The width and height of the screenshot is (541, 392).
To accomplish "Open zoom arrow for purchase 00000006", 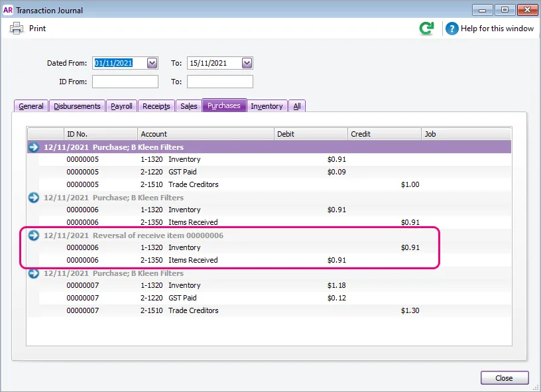I will coord(34,198).
